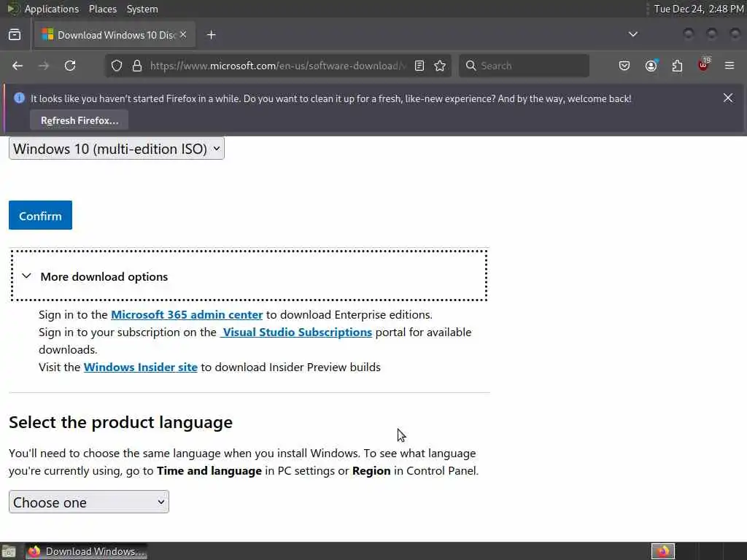This screenshot has height=560, width=747.
Task: List all tabs dropdown arrow
Action: (632, 34)
